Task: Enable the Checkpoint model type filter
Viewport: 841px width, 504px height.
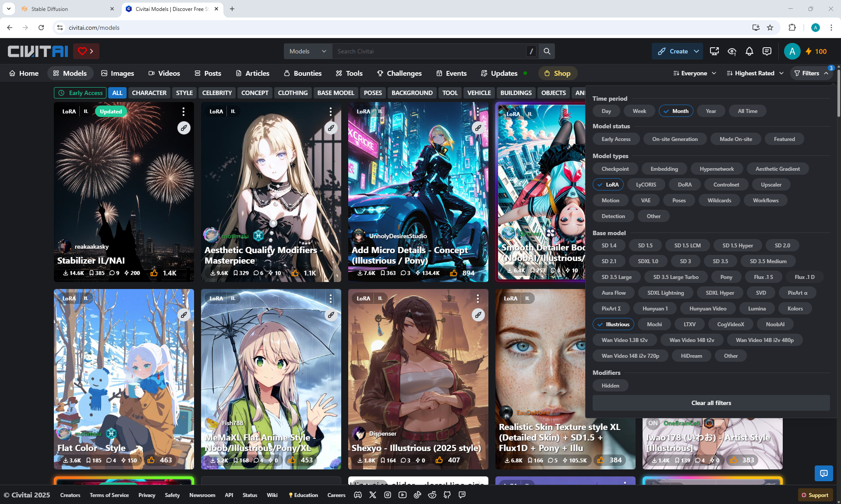Action: tap(615, 169)
